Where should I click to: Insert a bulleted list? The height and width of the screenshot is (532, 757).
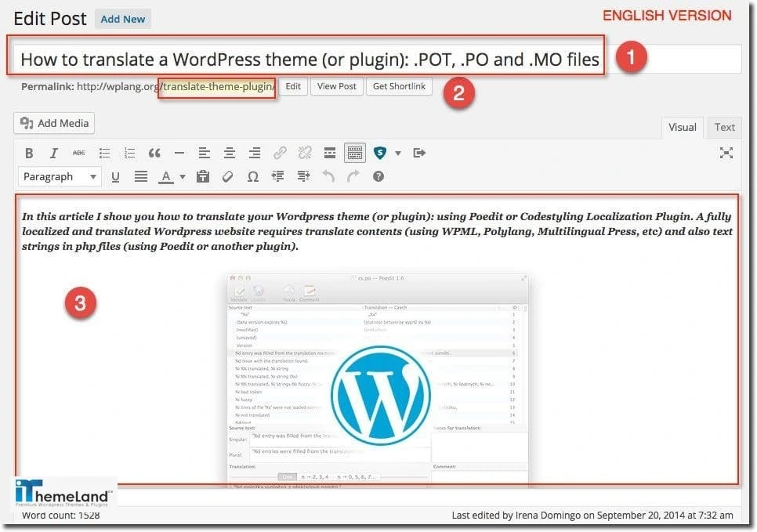(x=104, y=153)
